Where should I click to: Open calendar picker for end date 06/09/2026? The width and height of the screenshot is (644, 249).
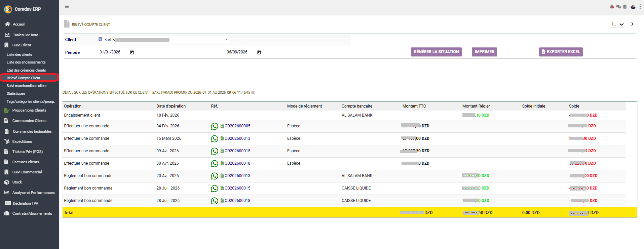(x=259, y=52)
